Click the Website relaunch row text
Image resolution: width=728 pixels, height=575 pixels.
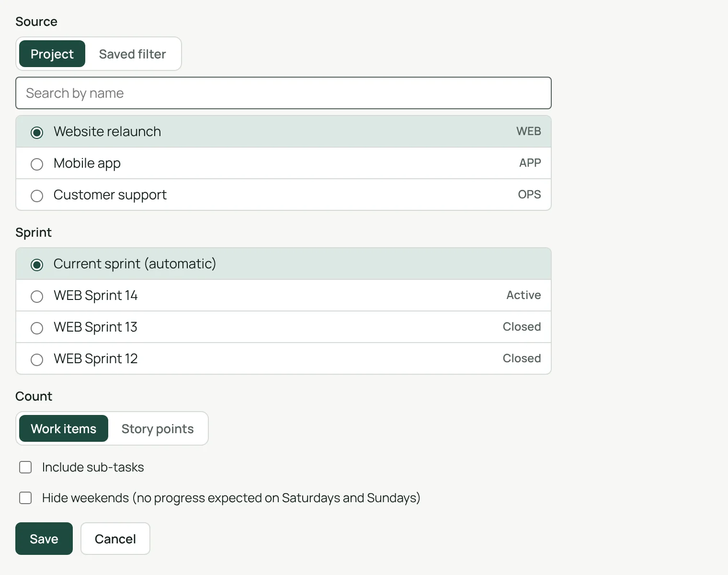[107, 131]
